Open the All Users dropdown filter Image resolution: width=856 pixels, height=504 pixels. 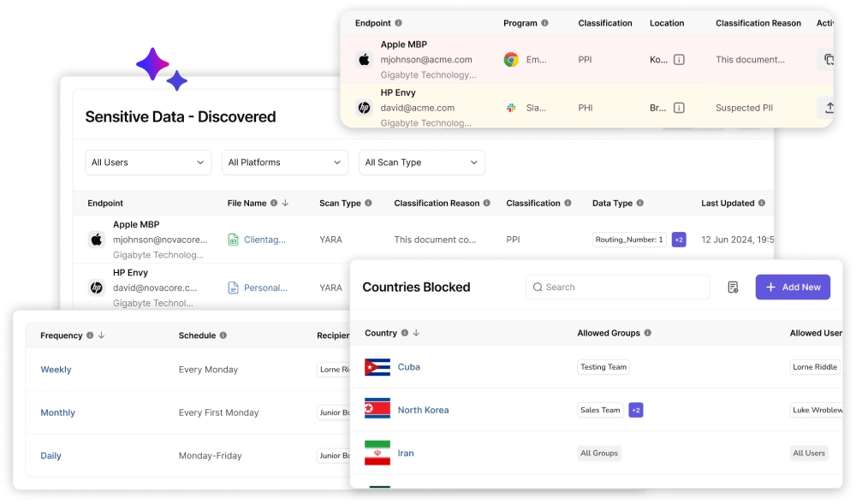pos(148,163)
